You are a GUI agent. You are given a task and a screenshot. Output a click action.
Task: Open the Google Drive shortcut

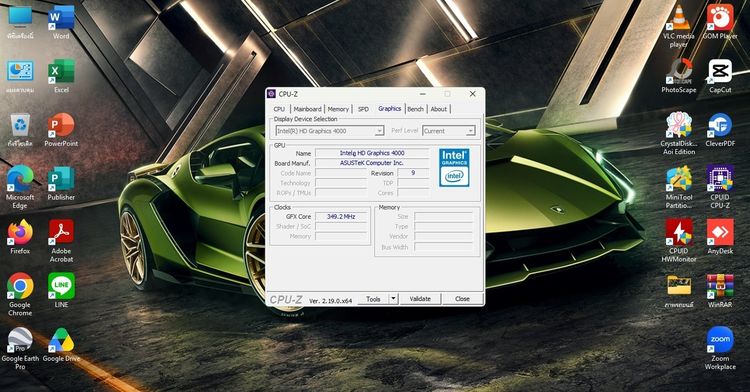click(61, 345)
